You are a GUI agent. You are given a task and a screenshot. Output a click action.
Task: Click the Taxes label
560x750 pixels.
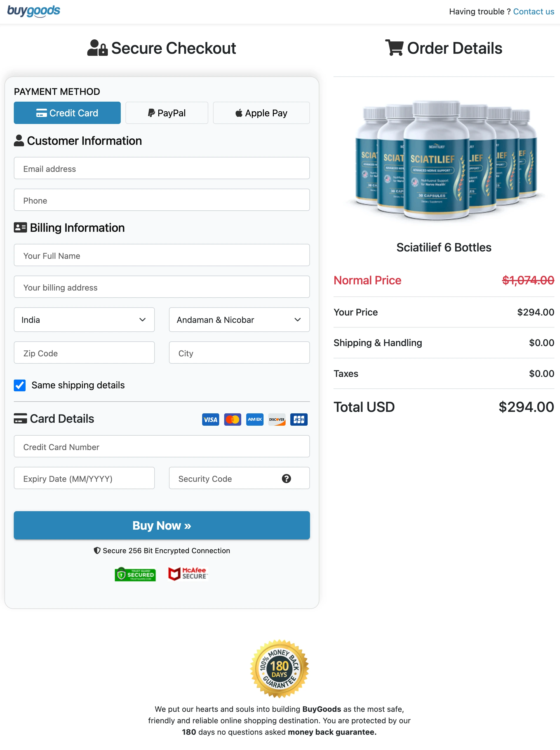tap(346, 373)
